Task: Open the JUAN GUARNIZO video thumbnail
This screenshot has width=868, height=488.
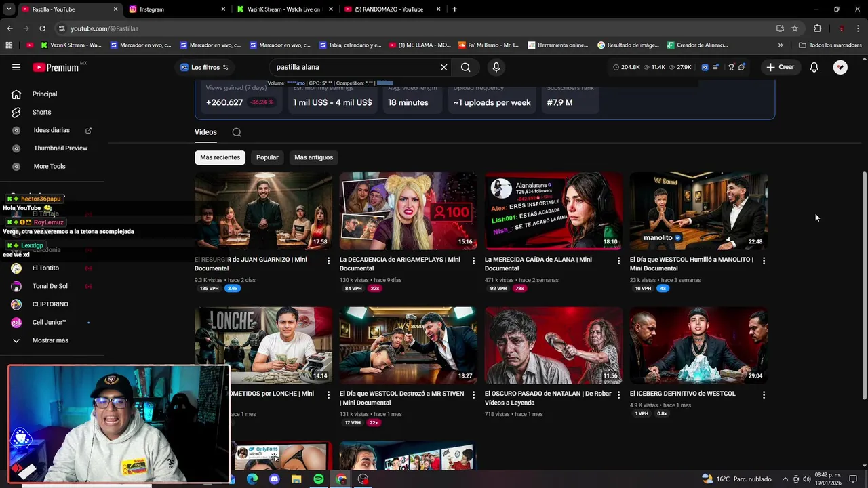Action: (263, 211)
